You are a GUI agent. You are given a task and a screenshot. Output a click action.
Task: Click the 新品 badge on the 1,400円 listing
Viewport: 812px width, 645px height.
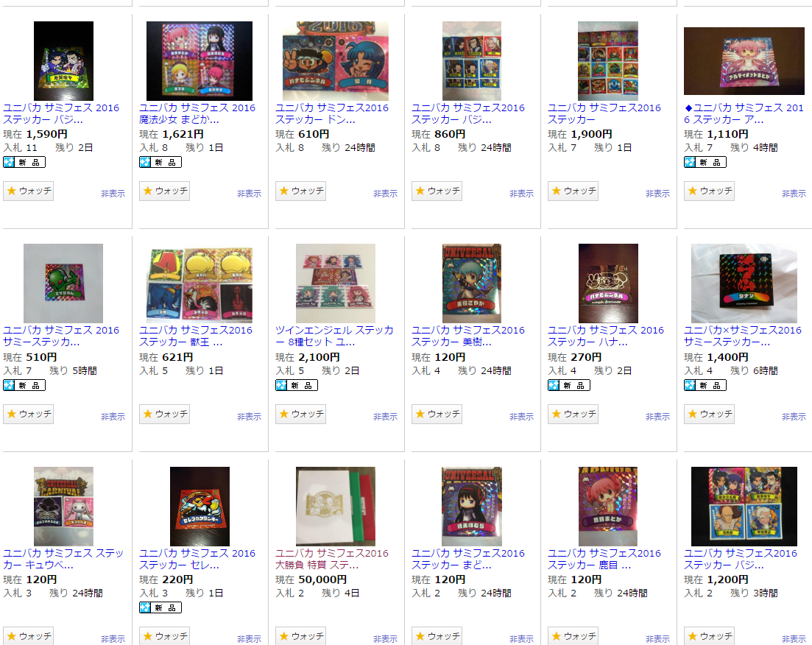click(x=705, y=385)
